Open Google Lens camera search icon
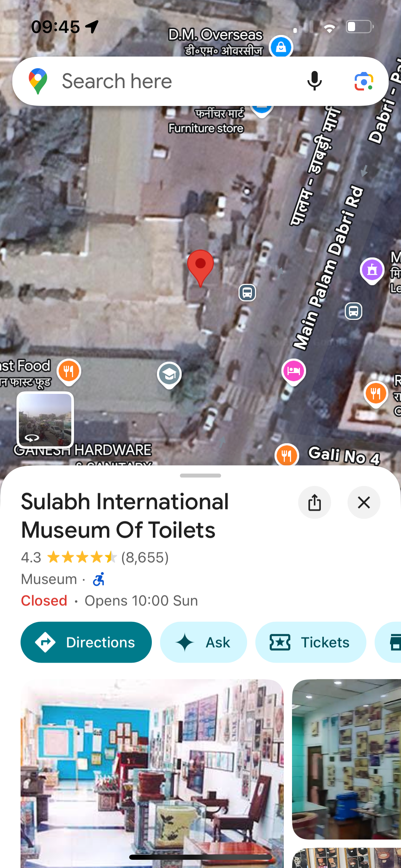This screenshot has height=868, width=401. pyautogui.click(x=364, y=82)
